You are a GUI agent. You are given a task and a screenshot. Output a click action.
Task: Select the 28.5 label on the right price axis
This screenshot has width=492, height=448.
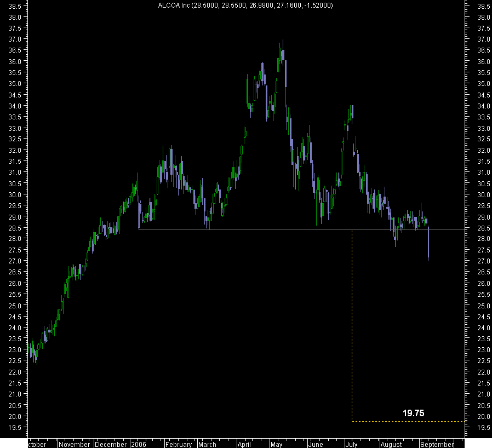point(484,228)
